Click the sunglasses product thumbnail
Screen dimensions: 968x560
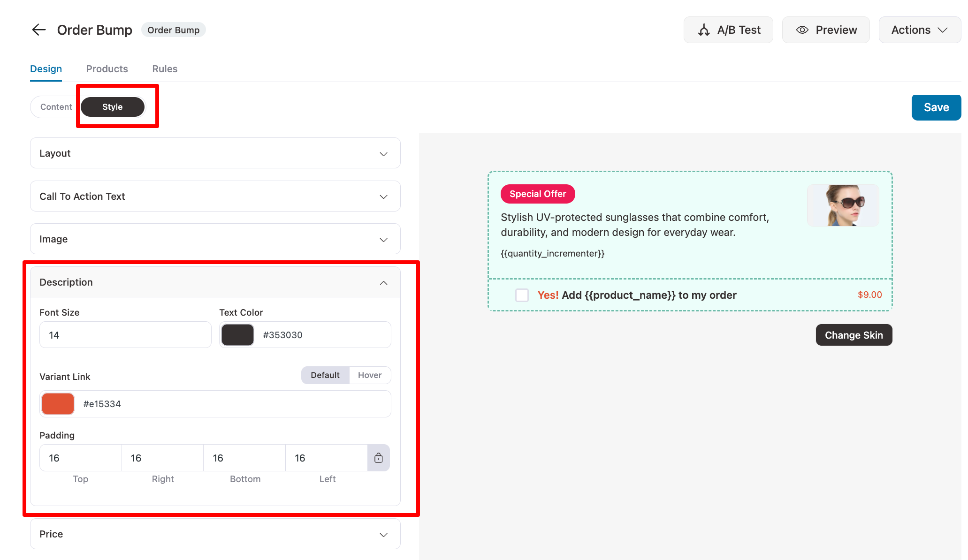pyautogui.click(x=843, y=205)
